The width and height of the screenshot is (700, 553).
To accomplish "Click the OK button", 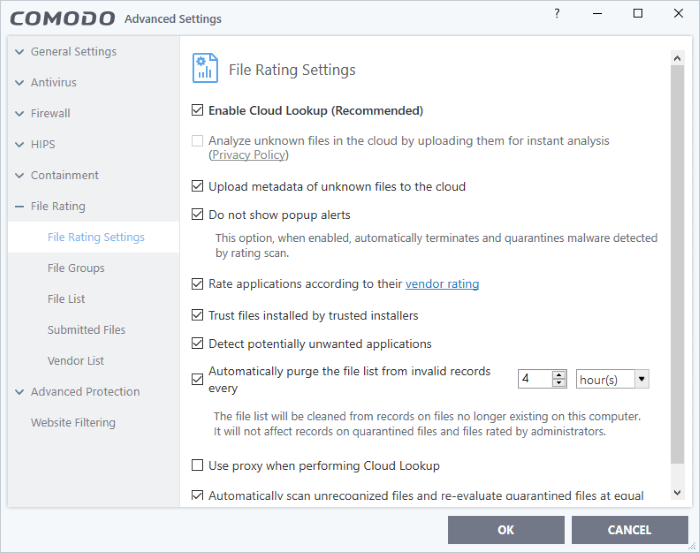I will [x=506, y=530].
